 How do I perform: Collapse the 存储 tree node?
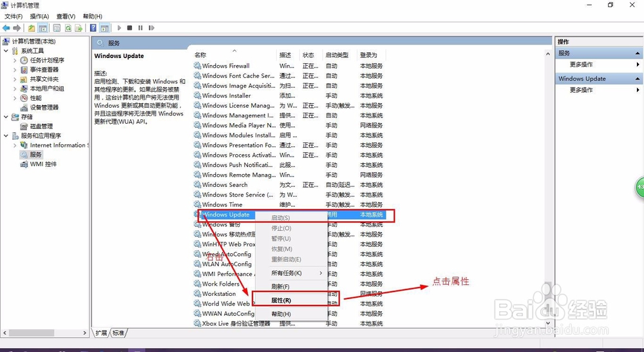tap(6, 117)
